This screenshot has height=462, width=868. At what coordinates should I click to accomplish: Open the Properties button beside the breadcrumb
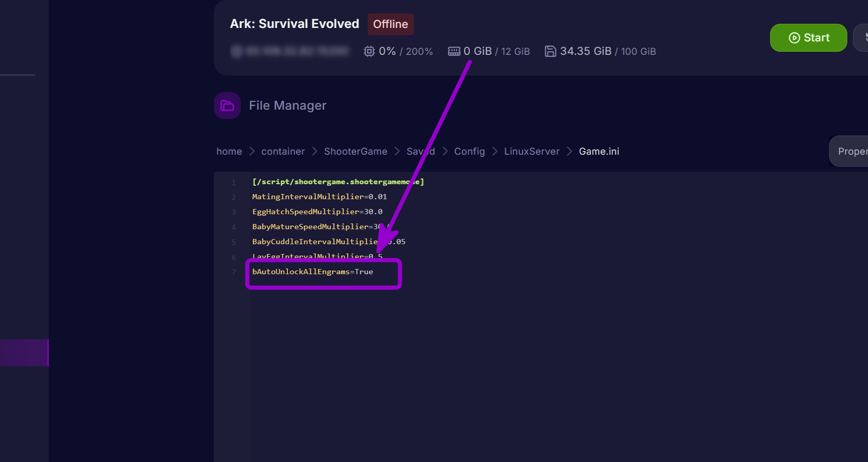[849, 151]
